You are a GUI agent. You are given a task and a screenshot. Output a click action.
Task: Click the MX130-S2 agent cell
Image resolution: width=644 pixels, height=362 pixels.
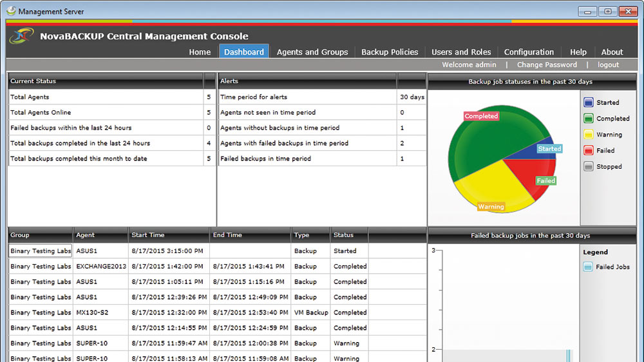[101, 312]
